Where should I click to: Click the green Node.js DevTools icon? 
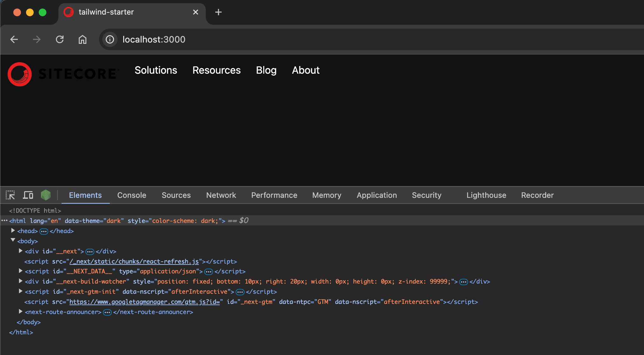(46, 195)
